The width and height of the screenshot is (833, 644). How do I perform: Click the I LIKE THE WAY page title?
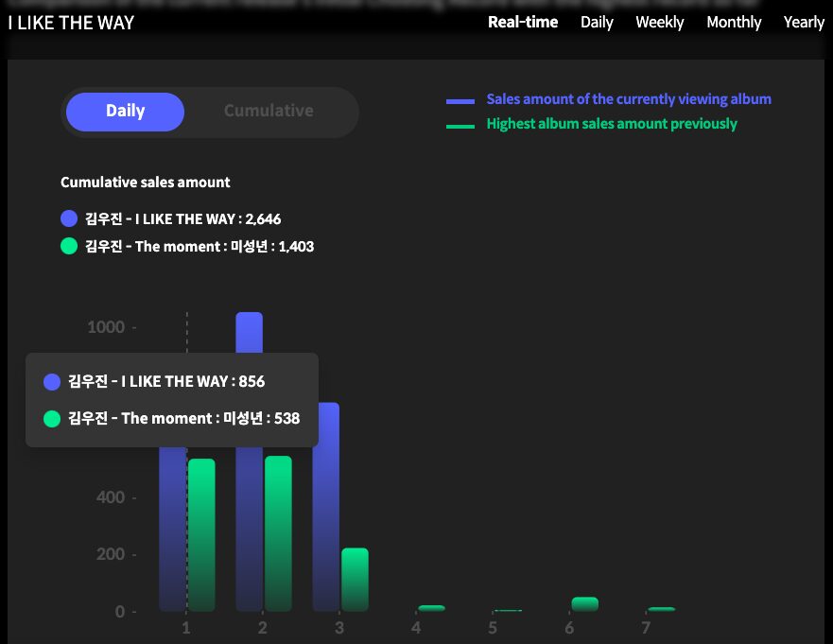coord(71,23)
